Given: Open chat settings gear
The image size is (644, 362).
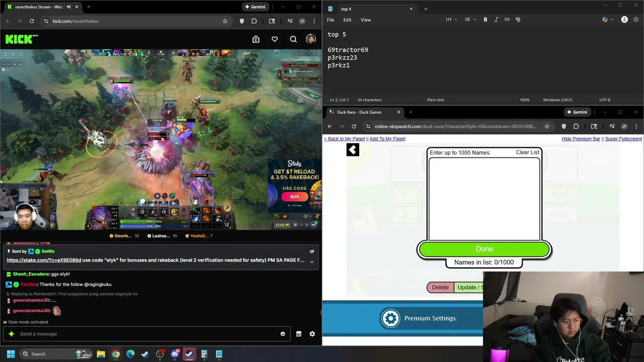Looking at the screenshot, I should tap(312, 334).
